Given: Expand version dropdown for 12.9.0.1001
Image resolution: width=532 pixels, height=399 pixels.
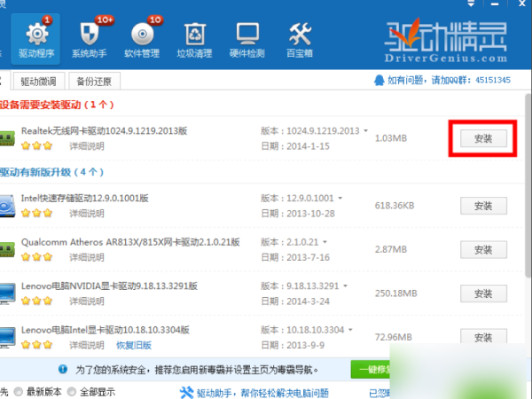Looking at the screenshot, I should (340, 198).
